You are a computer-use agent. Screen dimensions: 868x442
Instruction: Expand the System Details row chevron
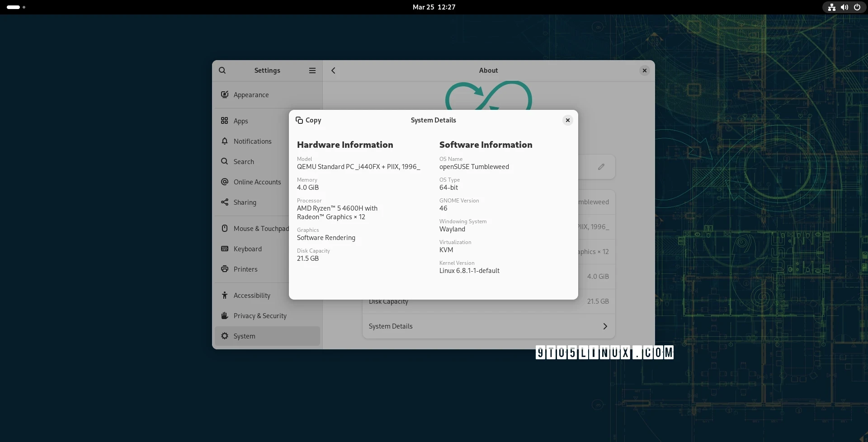(605, 326)
